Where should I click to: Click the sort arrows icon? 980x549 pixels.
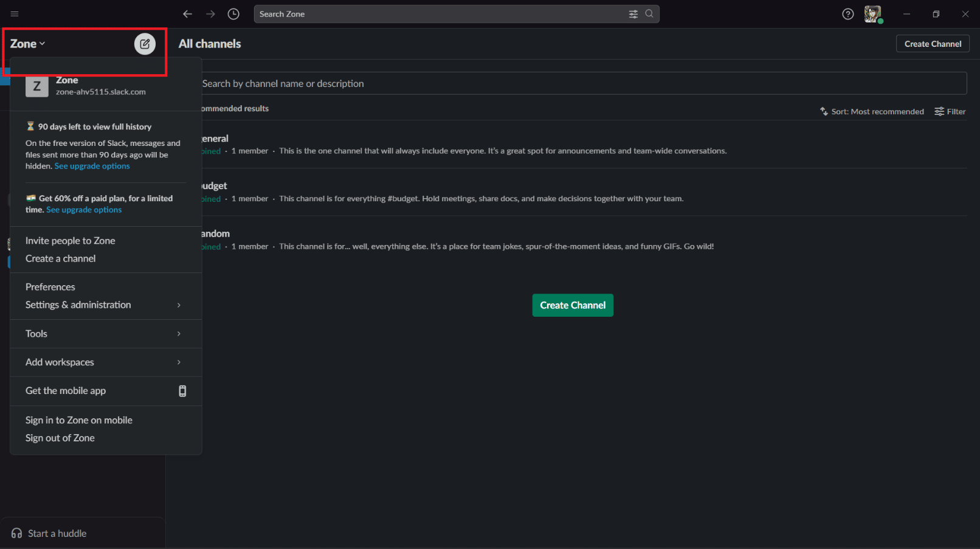point(824,111)
